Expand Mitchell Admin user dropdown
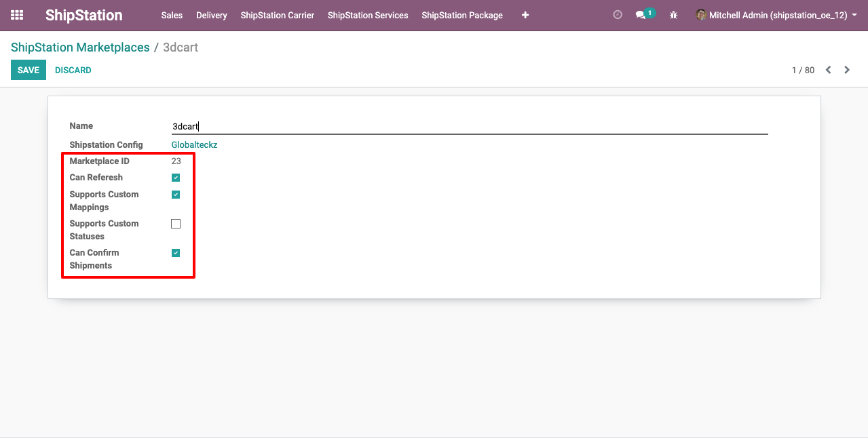This screenshot has width=868, height=438. [x=776, y=15]
